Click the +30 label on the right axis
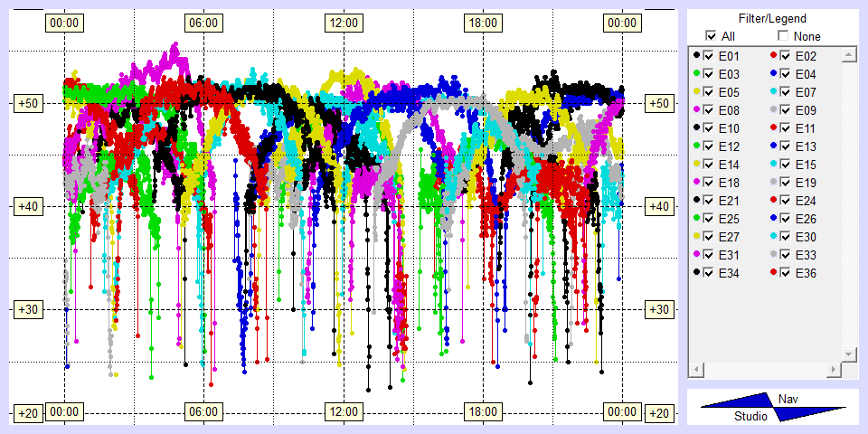 (661, 309)
